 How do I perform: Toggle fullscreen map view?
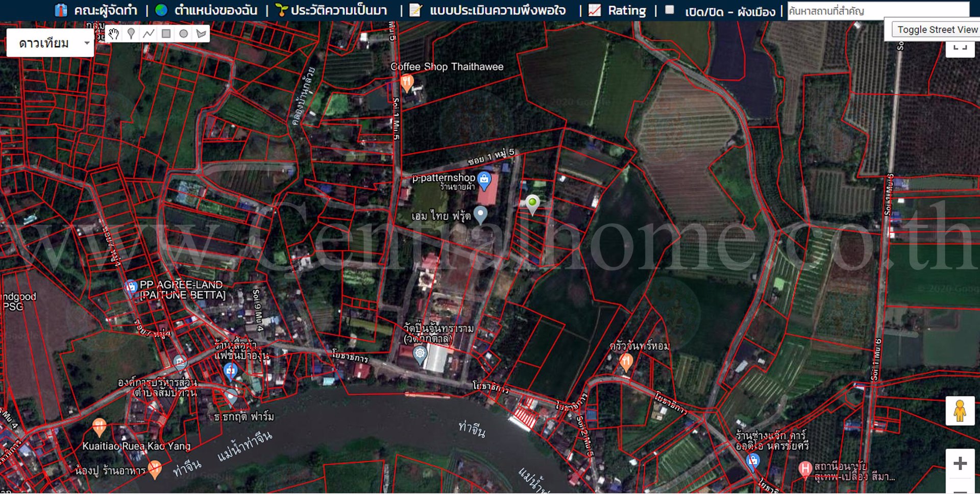(x=960, y=48)
